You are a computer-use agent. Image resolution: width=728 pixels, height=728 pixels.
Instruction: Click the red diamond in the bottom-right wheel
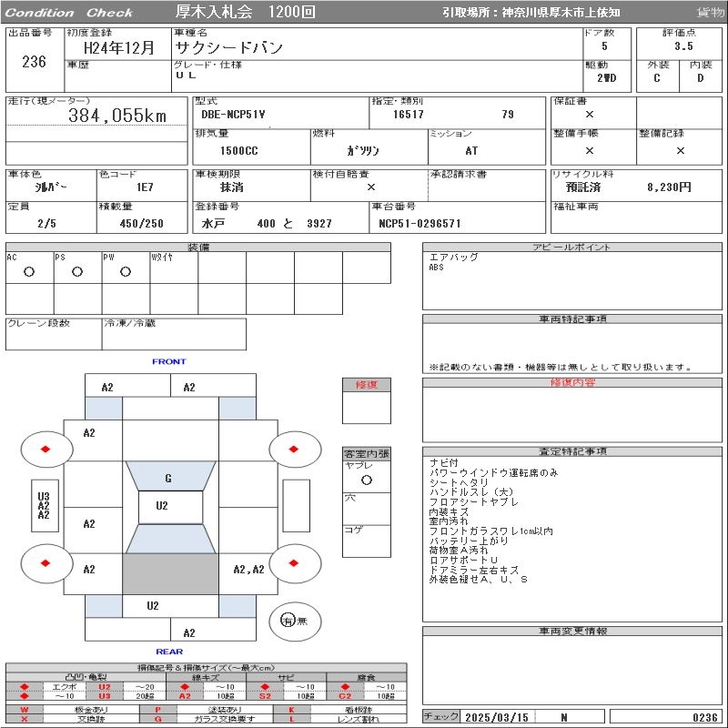[293, 562]
